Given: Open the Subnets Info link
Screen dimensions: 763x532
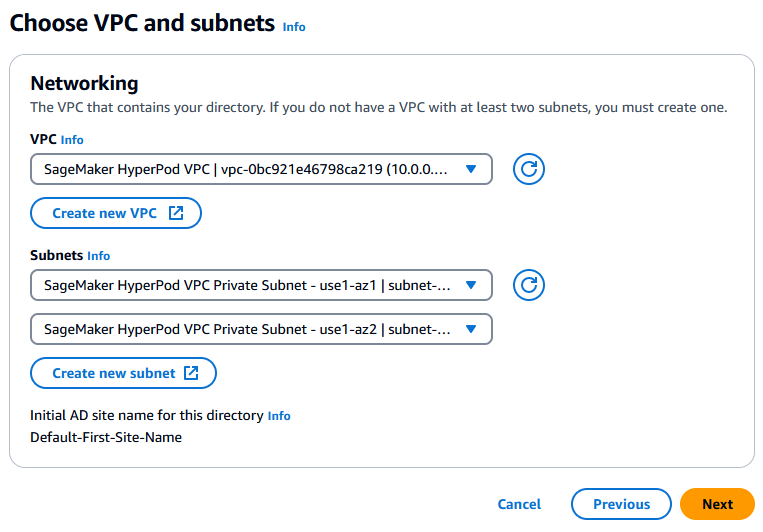Looking at the screenshot, I should (99, 256).
